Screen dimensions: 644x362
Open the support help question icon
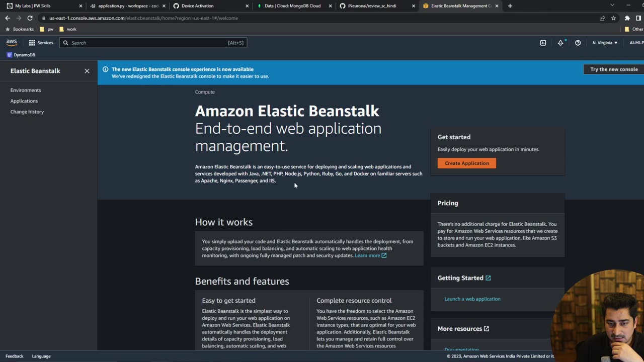[x=578, y=43]
